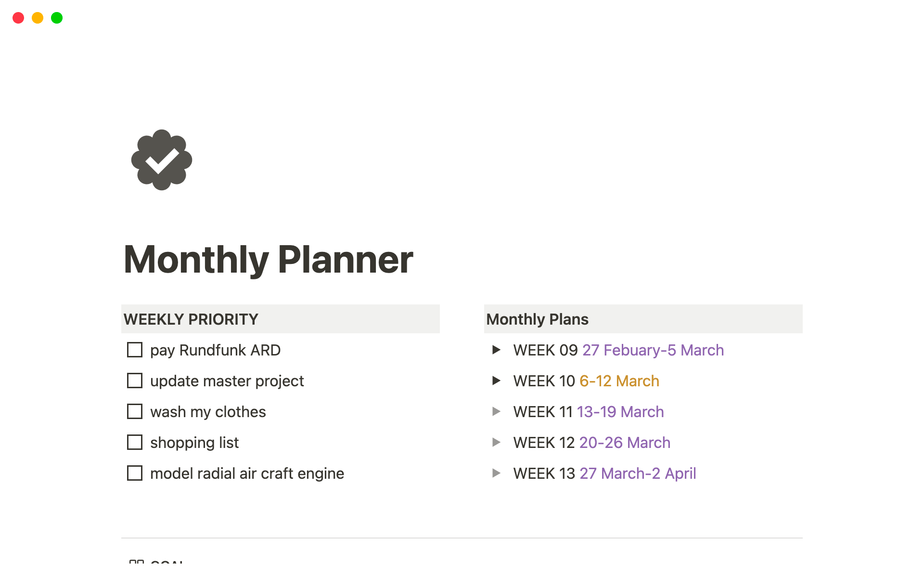Open the 27 Febuary-5 March date link

coord(653,350)
